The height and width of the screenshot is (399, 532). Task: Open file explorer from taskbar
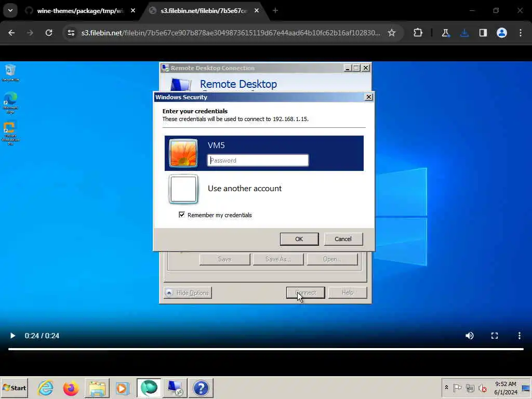pos(97,388)
